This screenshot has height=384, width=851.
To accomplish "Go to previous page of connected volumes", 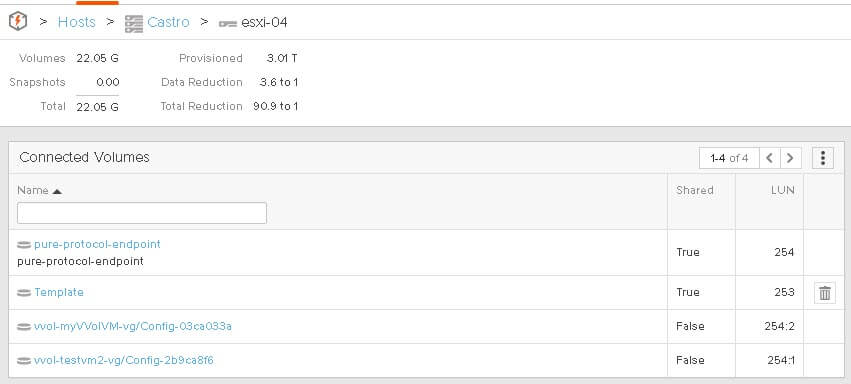I will click(x=770, y=158).
